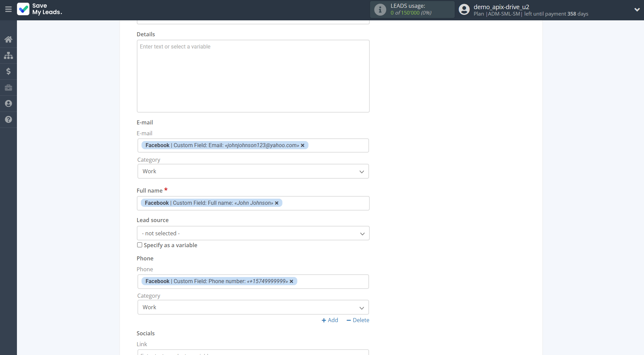Remove the Facebook Phone number variable tag
Screen dimensions: 644x355
(292, 281)
